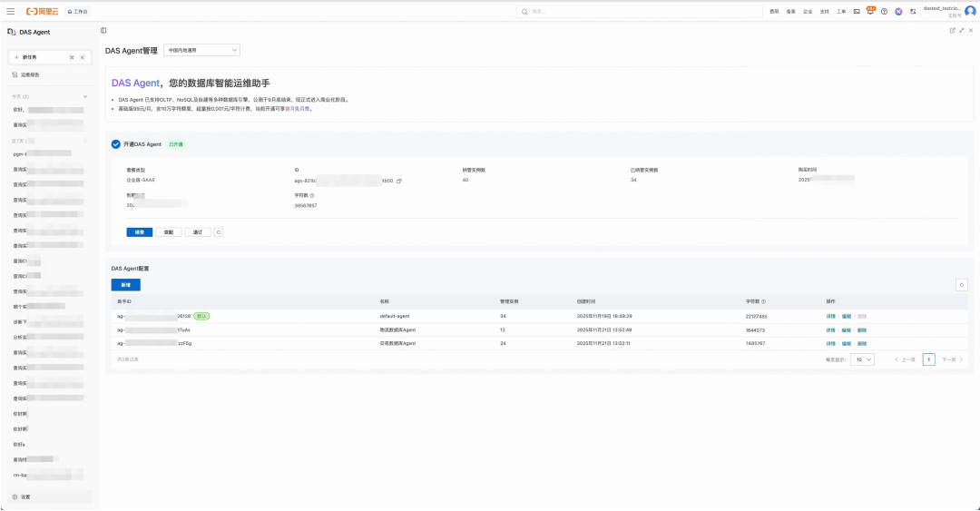Click 编辑 for 交易数据库Agent row

847,344
